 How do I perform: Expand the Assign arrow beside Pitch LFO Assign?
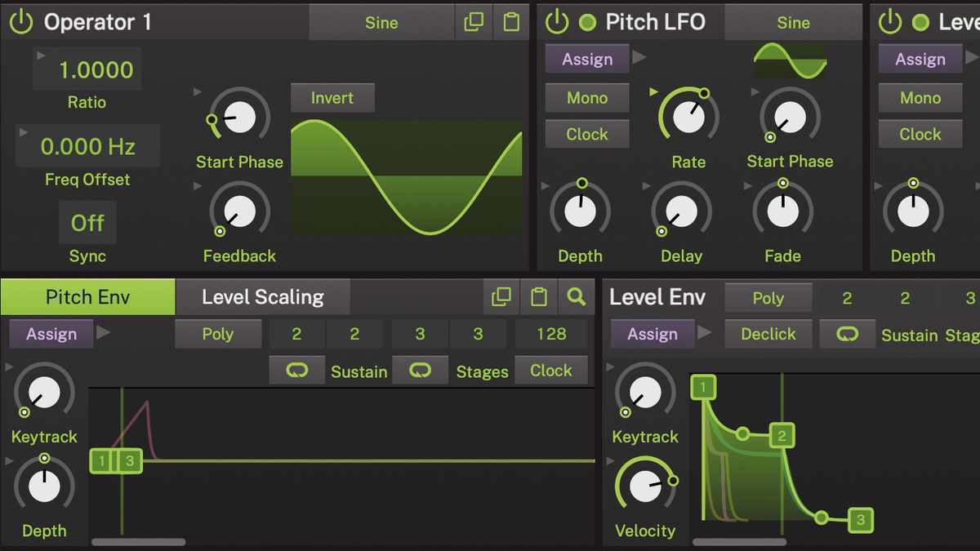pyautogui.click(x=640, y=58)
